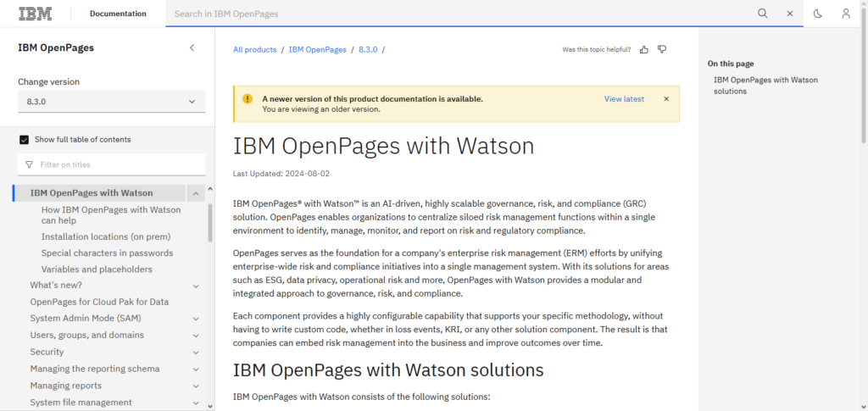
Task: Open the Change version dropdown
Action: 111,102
